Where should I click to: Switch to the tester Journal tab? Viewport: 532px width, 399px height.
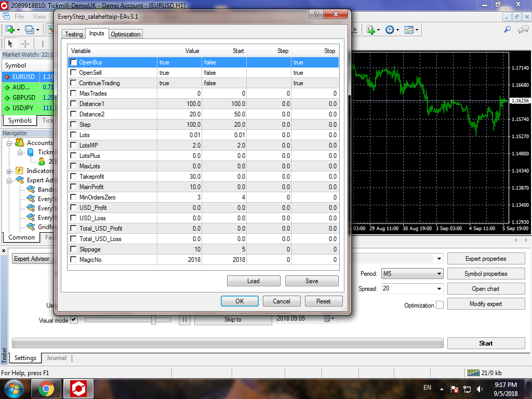[x=56, y=358]
